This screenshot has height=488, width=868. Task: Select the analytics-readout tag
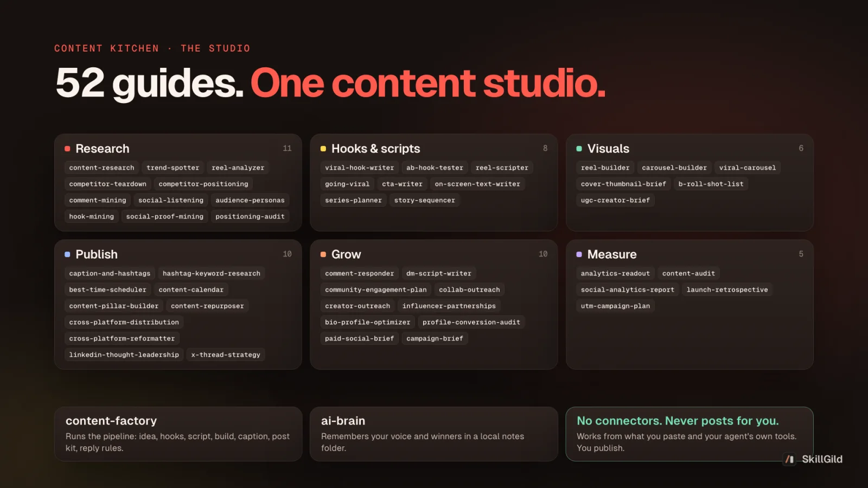tap(615, 273)
